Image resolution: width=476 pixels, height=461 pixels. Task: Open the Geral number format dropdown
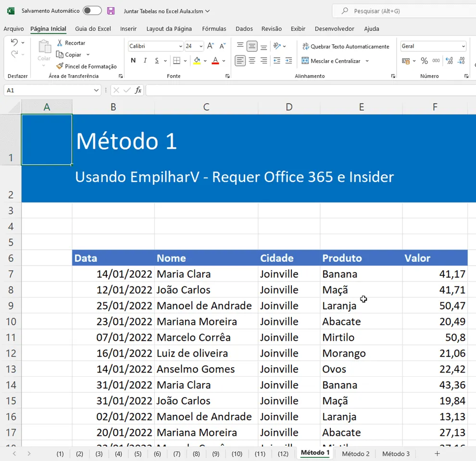point(433,46)
